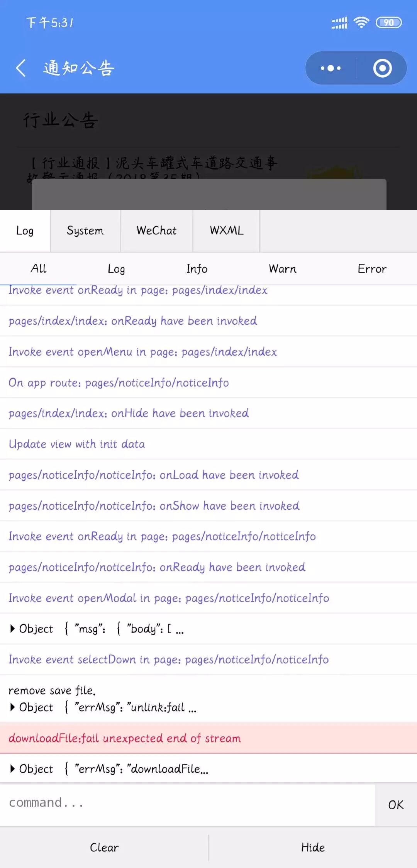Clear the console log

point(104,848)
